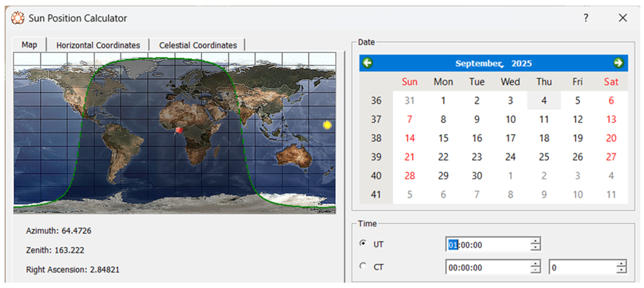Screen dimensions: 644x288
Task: Click the Sun Position Calculator app icon
Action: (18, 18)
